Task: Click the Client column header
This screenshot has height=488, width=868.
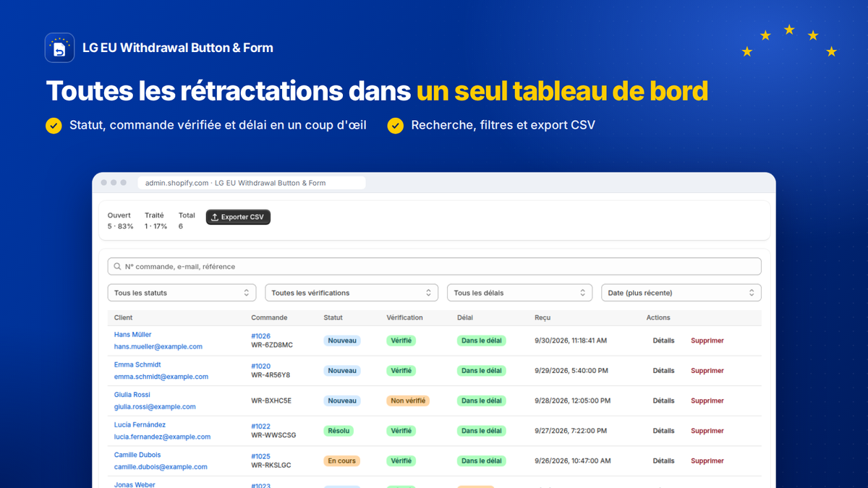Action: point(123,317)
